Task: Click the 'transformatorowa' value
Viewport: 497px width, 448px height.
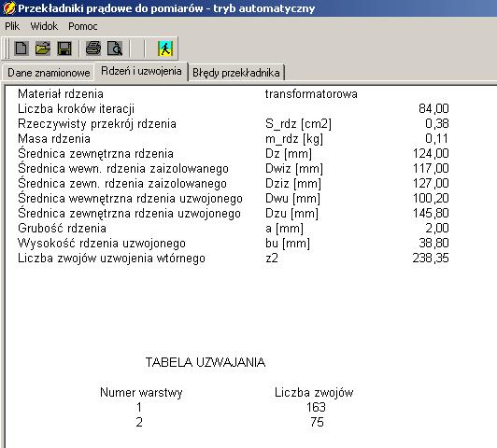Action: tap(311, 94)
